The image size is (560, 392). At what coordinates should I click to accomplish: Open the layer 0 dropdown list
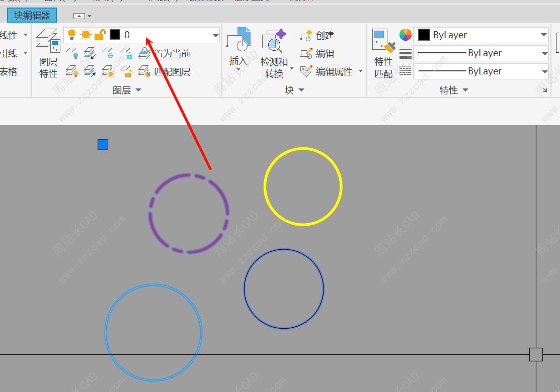click(x=215, y=35)
